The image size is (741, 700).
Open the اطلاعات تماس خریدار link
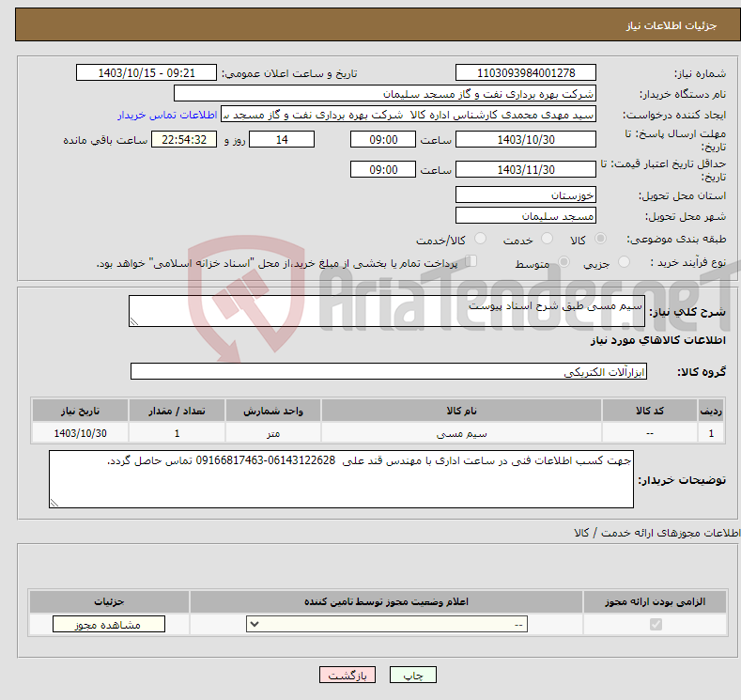(x=167, y=115)
